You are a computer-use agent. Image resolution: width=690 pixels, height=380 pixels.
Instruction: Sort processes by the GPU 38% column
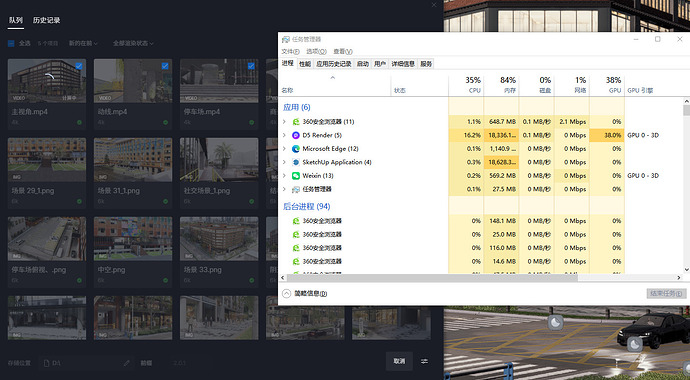coord(607,85)
